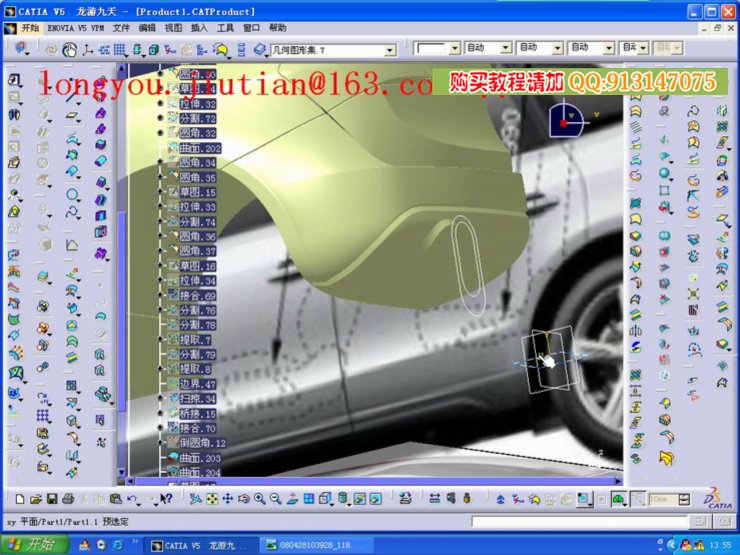Click the Print icon in bottom toolbar
The image size is (740, 555).
point(66,498)
